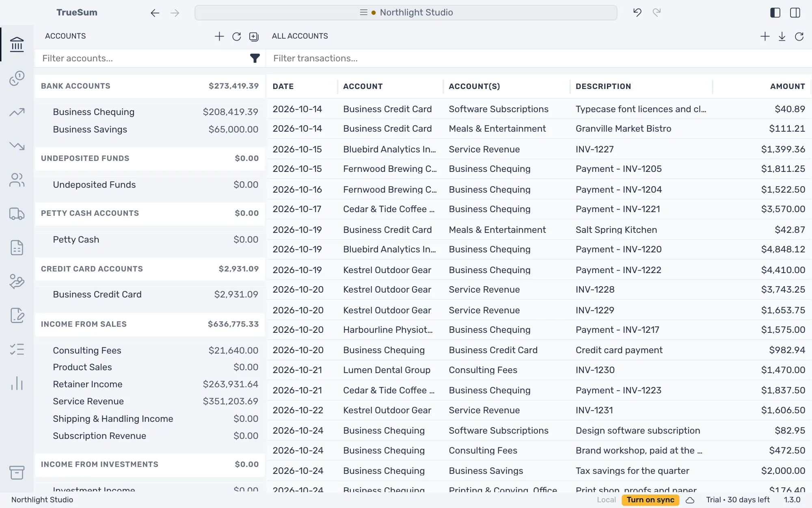Click the Filter transactions input field
This screenshot has width=812, height=508.
coord(539,58)
